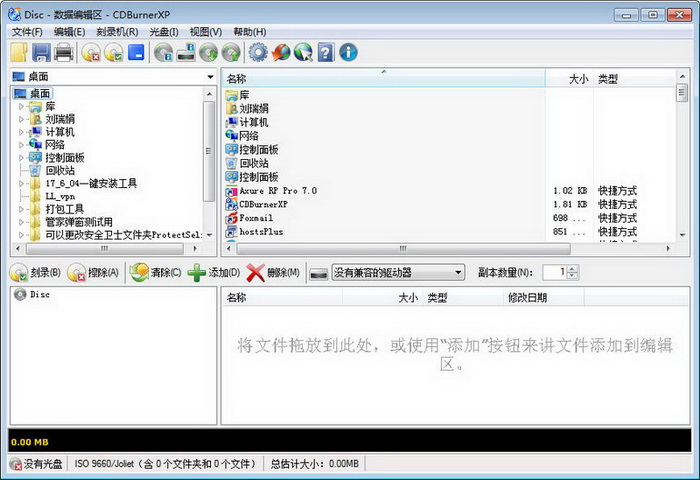
Task: Open the 编辑(E) menu
Action: tap(69, 32)
